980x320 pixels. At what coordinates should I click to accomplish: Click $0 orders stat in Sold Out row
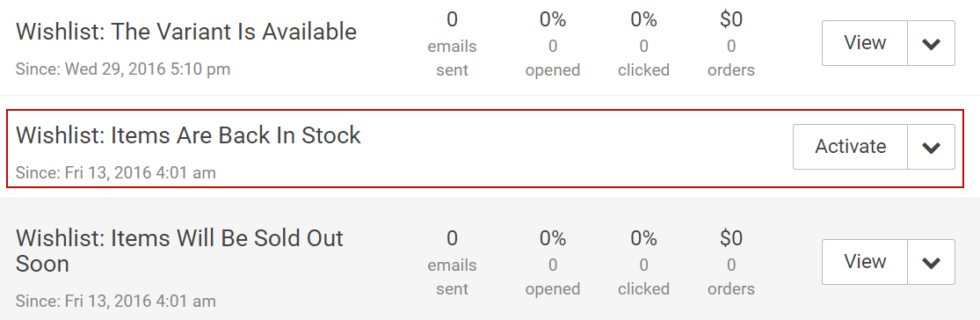731,263
